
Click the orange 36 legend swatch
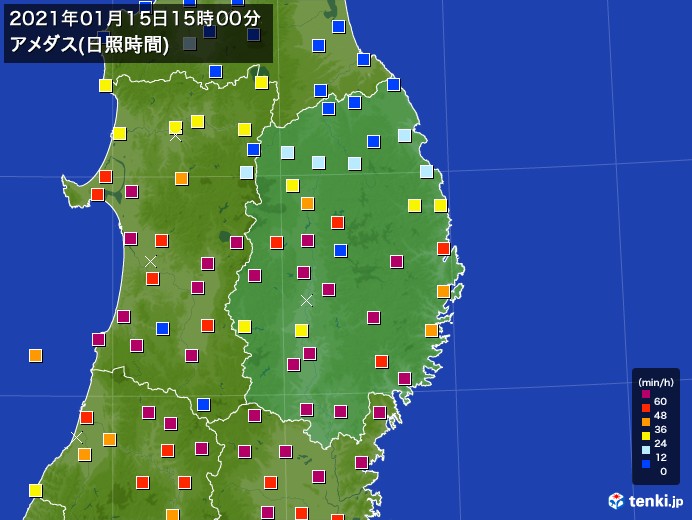[646, 422]
